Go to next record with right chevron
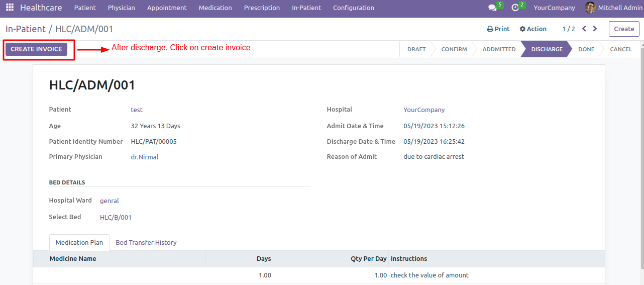The width and height of the screenshot is (644, 285). point(595,29)
